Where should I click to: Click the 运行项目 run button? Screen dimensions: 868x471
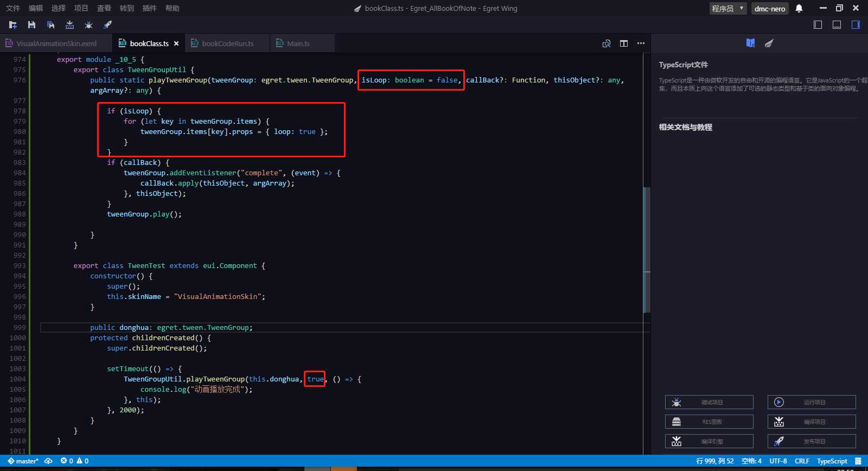coord(812,402)
